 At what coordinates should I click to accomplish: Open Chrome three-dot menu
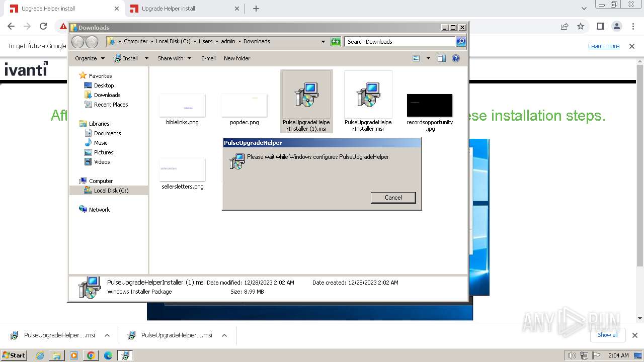coord(632,26)
